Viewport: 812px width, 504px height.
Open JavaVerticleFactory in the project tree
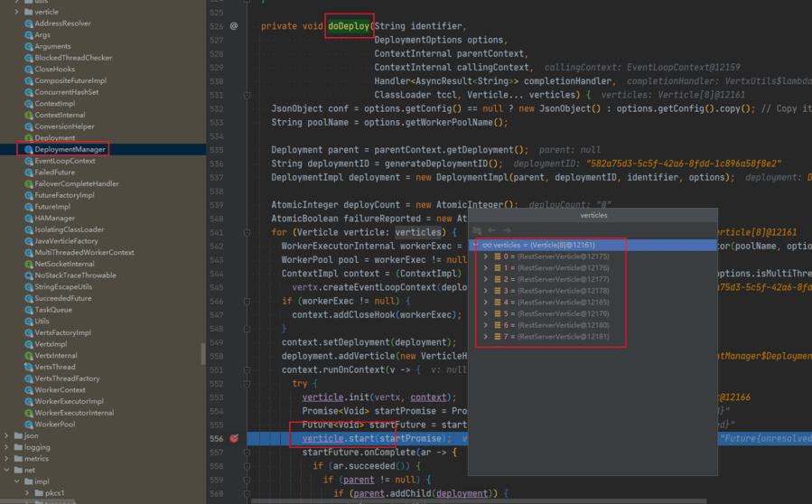point(66,241)
